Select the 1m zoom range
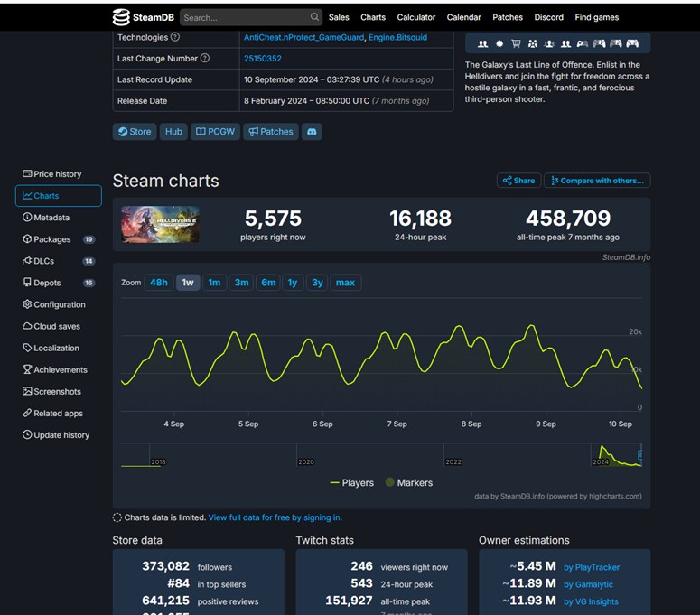This screenshot has width=700, height=615. pos(214,283)
